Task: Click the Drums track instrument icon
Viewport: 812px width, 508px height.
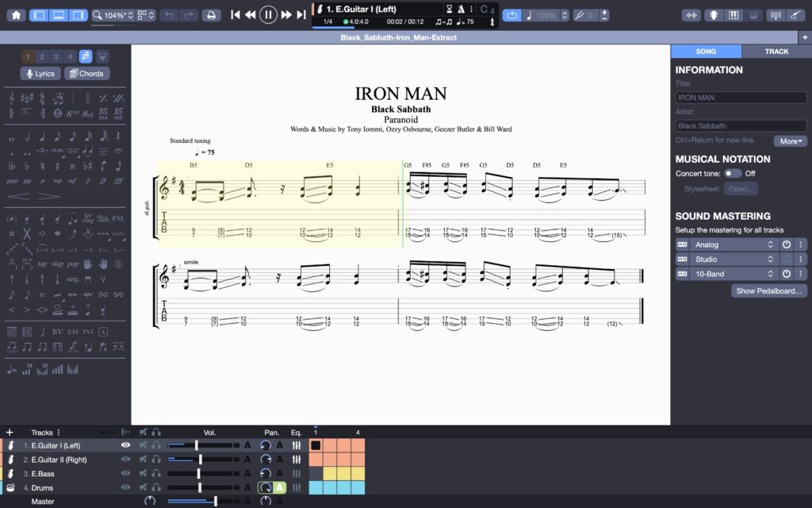Action: pyautogui.click(x=10, y=487)
